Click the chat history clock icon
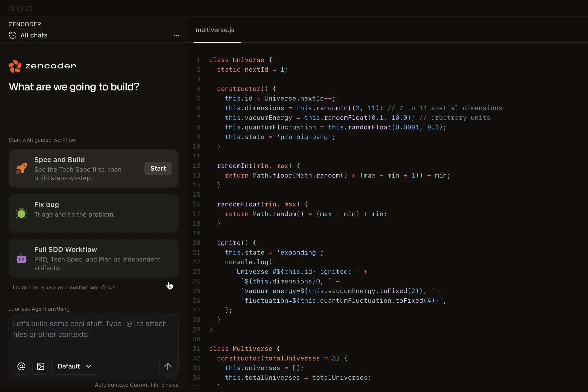 [x=13, y=35]
